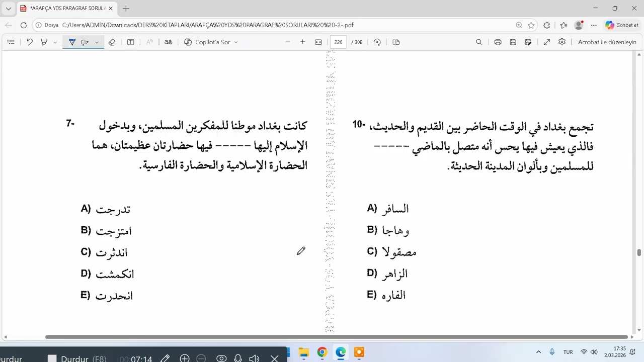The image size is (644, 362).
Task: Zoom out with the minus button
Action: coord(288,42)
